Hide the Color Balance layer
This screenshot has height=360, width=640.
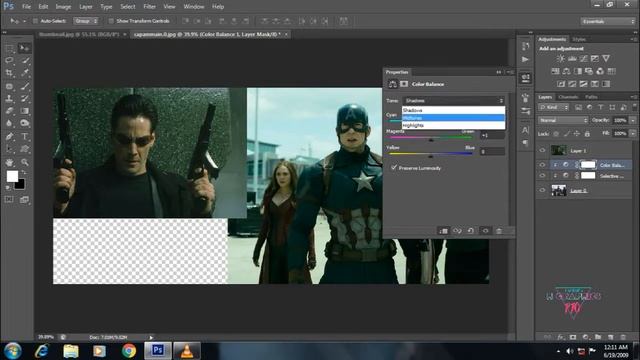(x=542, y=165)
